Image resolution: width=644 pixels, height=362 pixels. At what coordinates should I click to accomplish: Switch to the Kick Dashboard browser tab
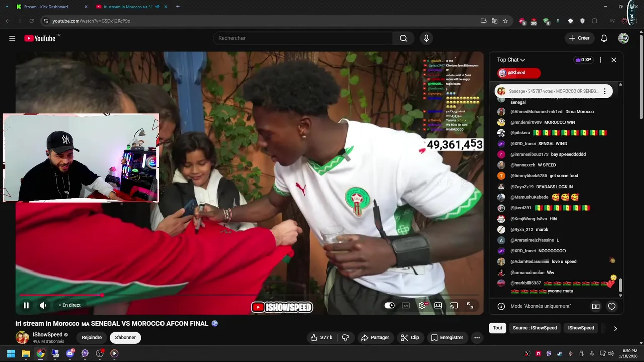[x=51, y=7]
